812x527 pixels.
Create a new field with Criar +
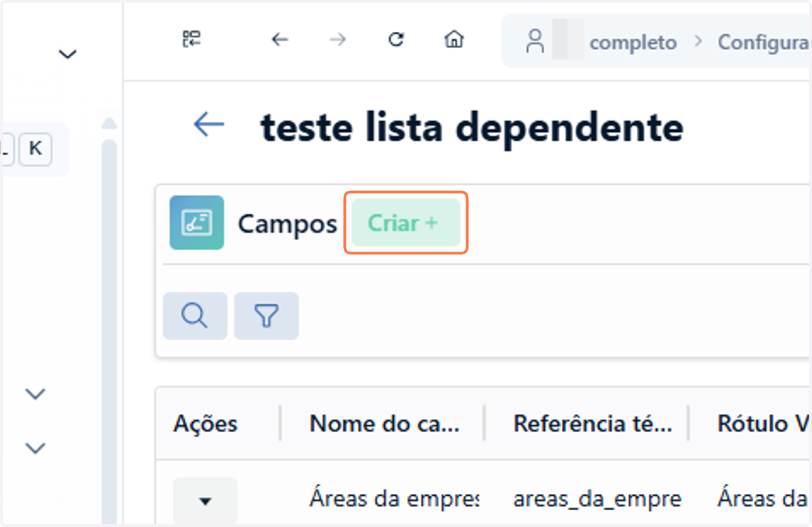tap(406, 223)
